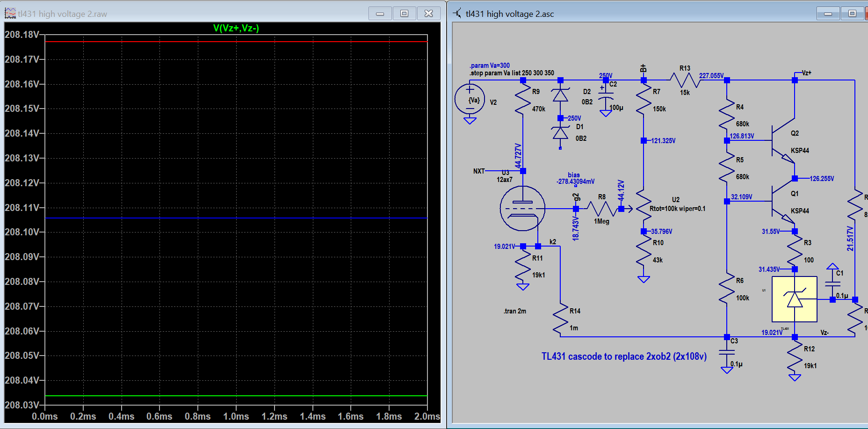Select resistor R3 100 symbol

[795, 251]
